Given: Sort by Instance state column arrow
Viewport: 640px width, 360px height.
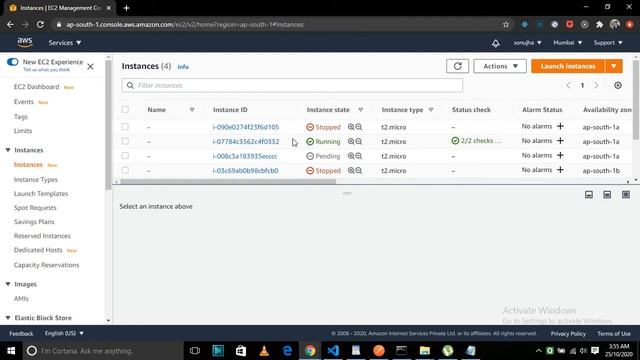Looking at the screenshot, I should click(x=360, y=110).
